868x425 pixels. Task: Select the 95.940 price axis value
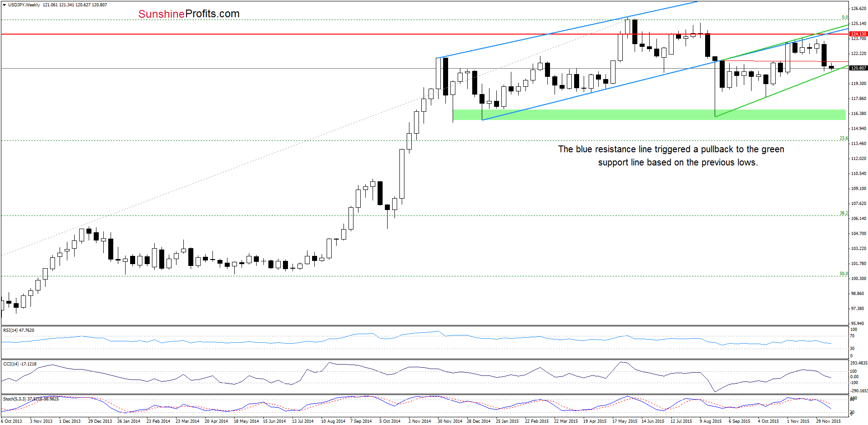858,323
